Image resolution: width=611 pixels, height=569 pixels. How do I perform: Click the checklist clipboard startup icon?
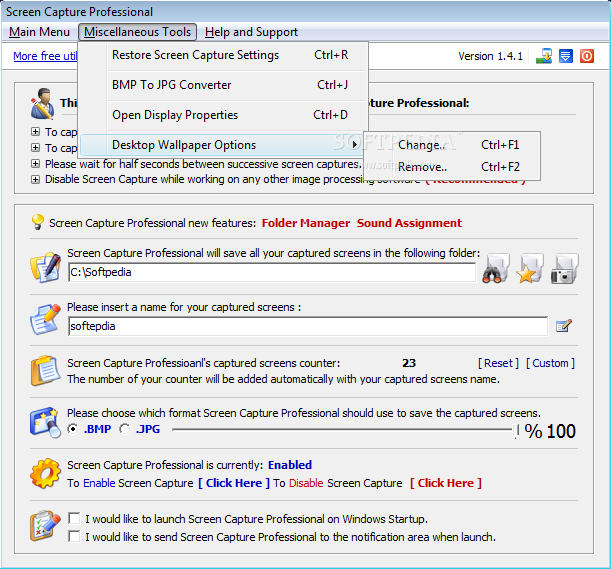tap(46, 525)
